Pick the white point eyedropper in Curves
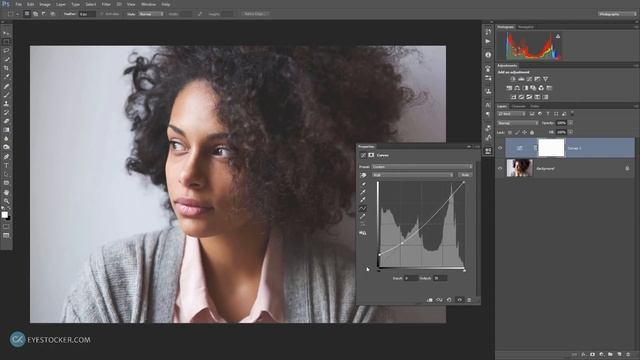The height and width of the screenshot is (360, 640). 362,200
